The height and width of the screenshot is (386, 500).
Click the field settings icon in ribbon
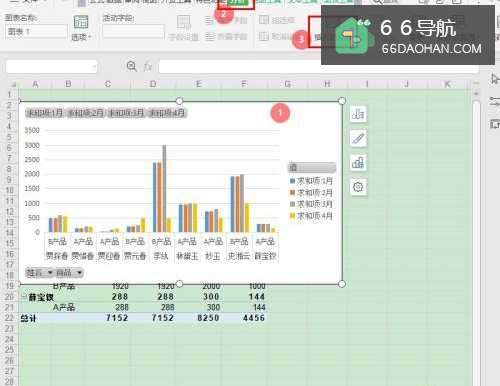point(184,27)
